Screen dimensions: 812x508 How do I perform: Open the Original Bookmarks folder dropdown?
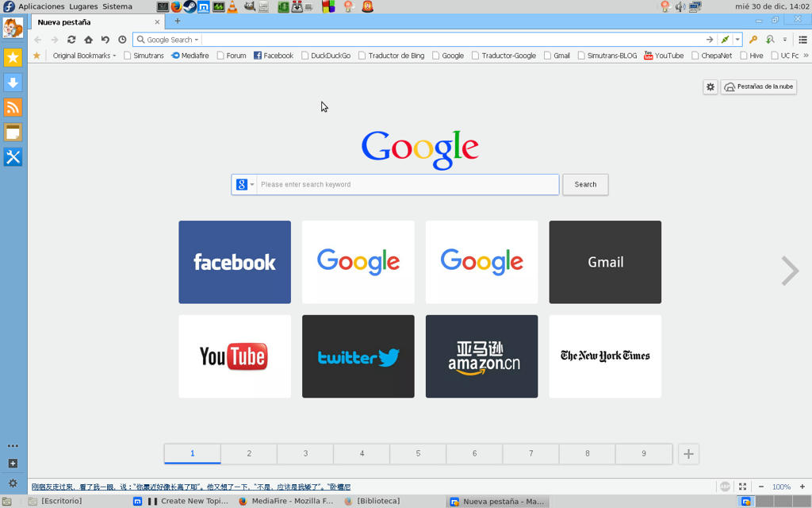[84, 56]
